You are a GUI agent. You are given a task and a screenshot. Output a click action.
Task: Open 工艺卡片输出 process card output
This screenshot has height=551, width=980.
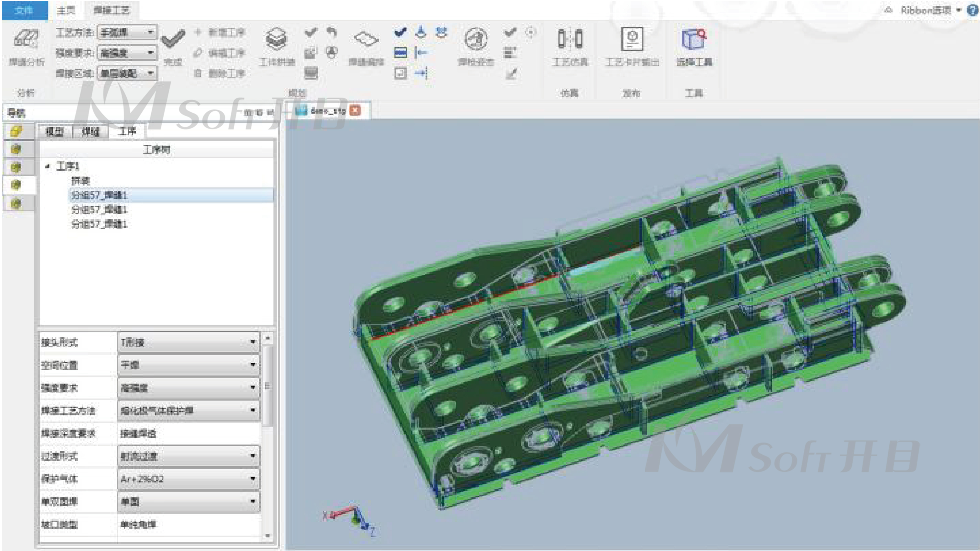(x=632, y=47)
